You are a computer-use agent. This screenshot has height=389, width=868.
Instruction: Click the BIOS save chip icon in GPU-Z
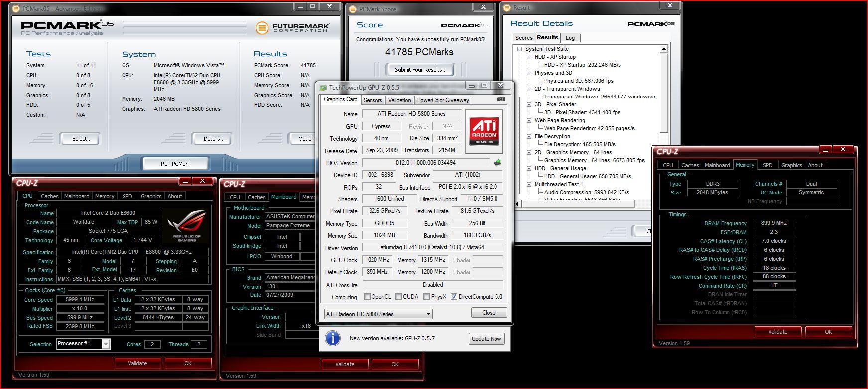(x=497, y=162)
